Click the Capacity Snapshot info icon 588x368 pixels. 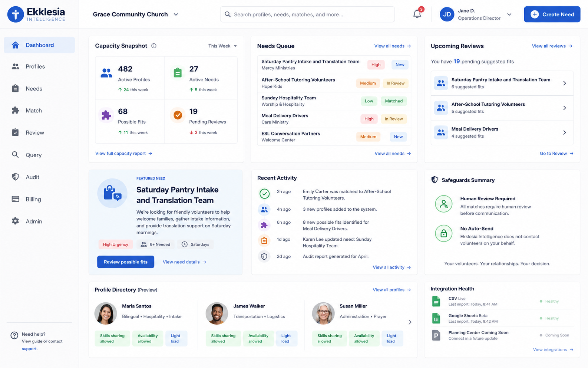click(x=154, y=46)
